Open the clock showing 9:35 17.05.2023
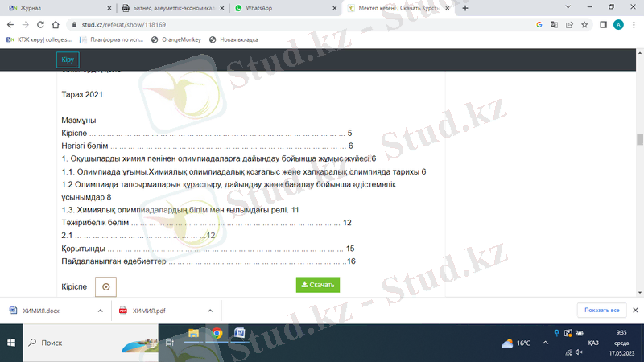 621,343
